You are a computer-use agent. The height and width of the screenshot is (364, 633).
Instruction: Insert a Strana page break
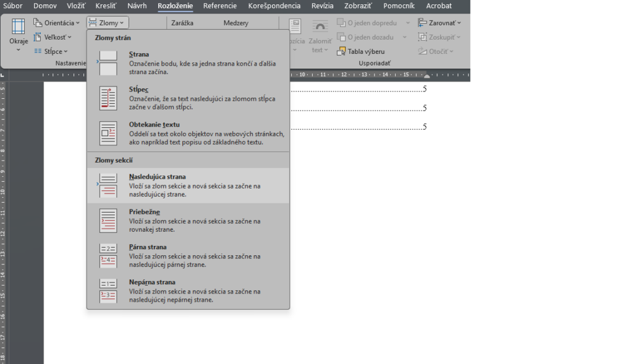[188, 63]
